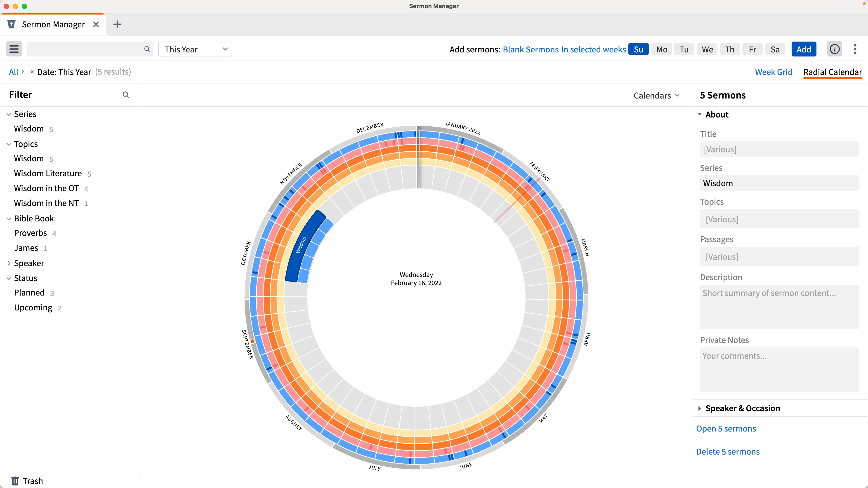
Task: Toggle Friday (Fr) day button
Action: click(x=752, y=49)
